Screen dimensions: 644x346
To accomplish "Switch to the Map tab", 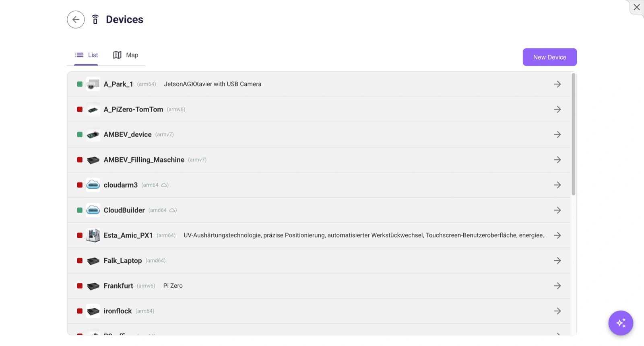I will click(126, 55).
